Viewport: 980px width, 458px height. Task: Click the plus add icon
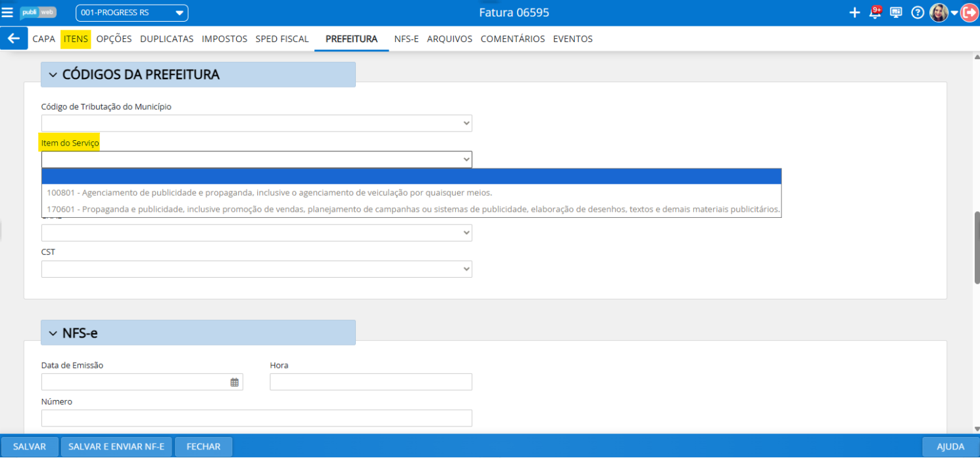coord(854,13)
